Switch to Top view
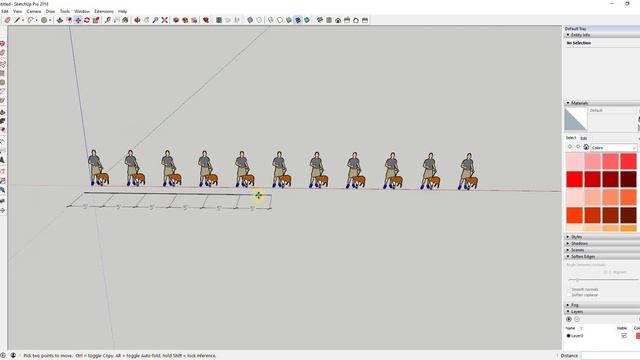Image resolution: width=640 pixels, height=360 pixels. click(329, 20)
